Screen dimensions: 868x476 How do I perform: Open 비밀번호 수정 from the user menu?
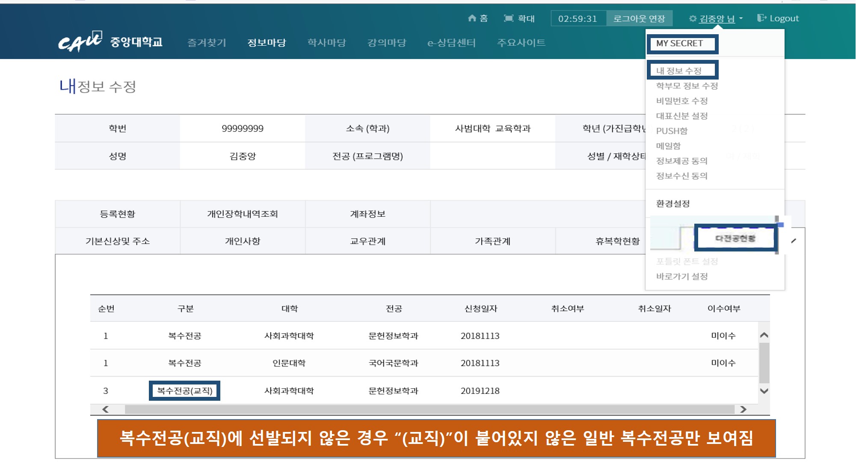pyautogui.click(x=682, y=101)
